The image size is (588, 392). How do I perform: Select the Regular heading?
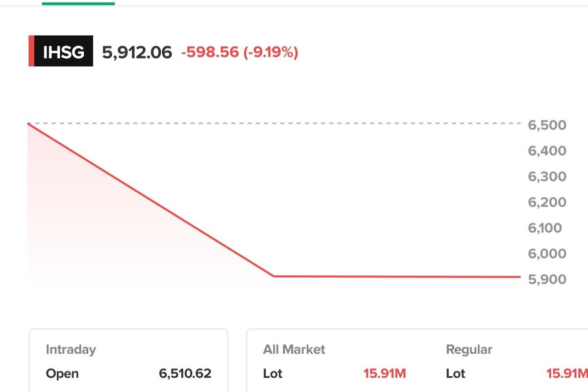click(x=469, y=349)
